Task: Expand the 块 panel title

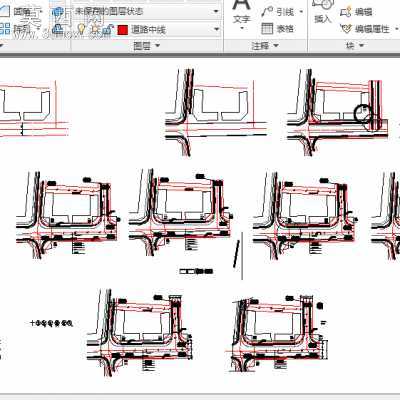Action: coord(354,46)
